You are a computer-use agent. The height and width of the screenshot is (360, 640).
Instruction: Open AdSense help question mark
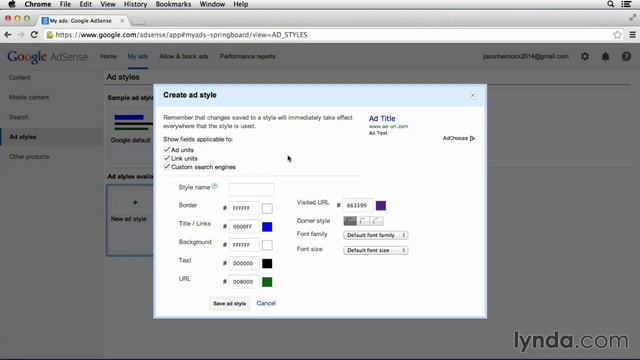click(x=626, y=56)
